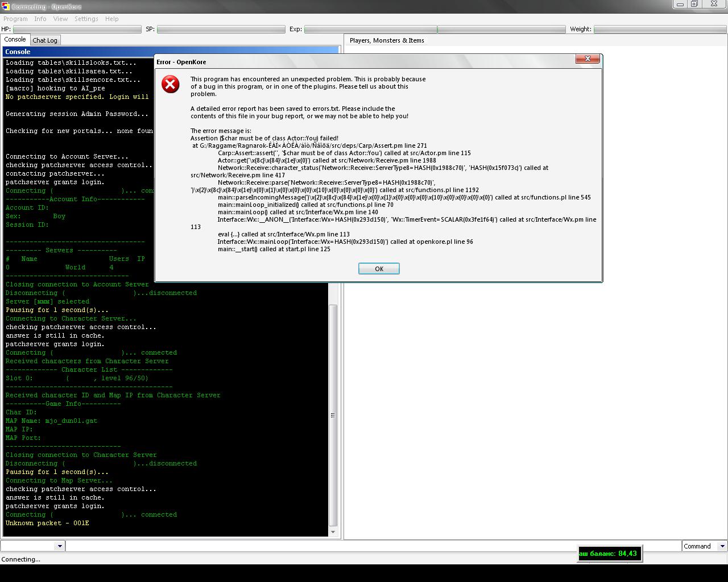This screenshot has width=728, height=582.
Task: Click the HP progress bar
Action: pos(77,29)
